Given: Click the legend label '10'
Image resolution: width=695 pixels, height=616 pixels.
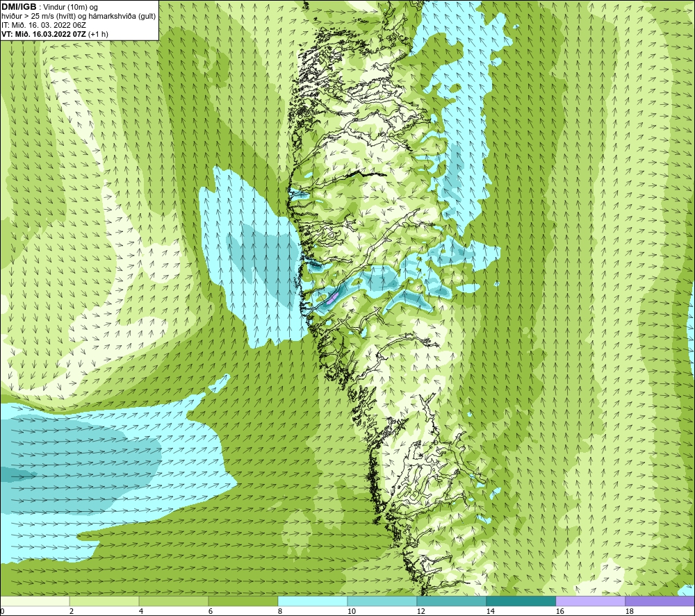Looking at the screenshot, I should click(x=352, y=611).
